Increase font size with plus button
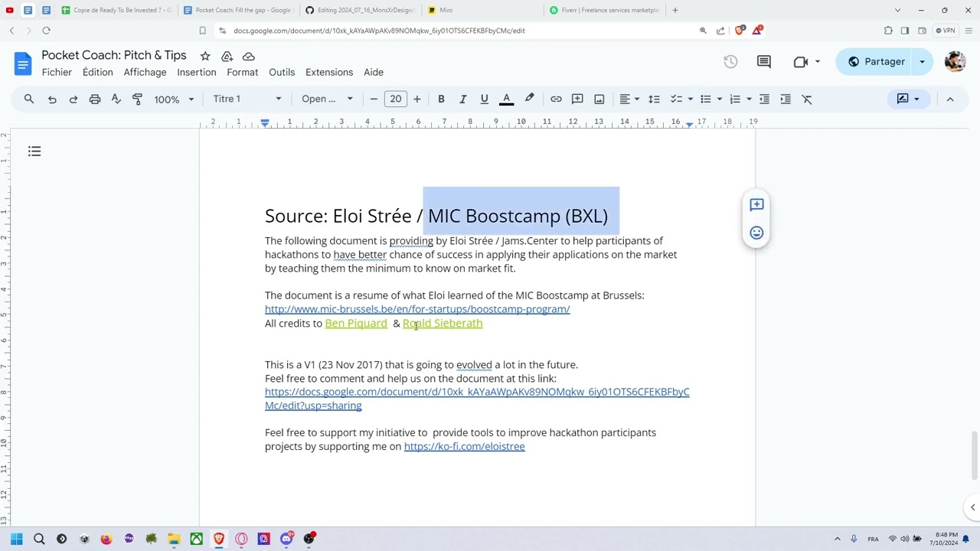This screenshot has width=980, height=551. [416, 99]
